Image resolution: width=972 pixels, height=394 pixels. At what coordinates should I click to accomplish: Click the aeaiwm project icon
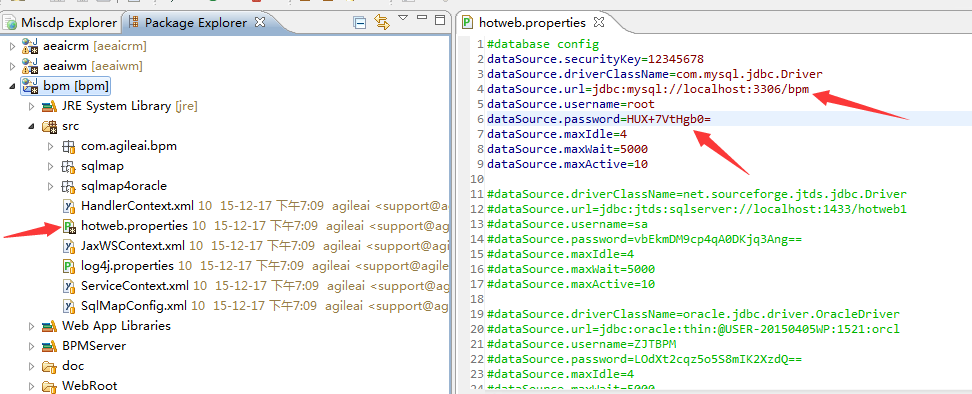click(30, 66)
